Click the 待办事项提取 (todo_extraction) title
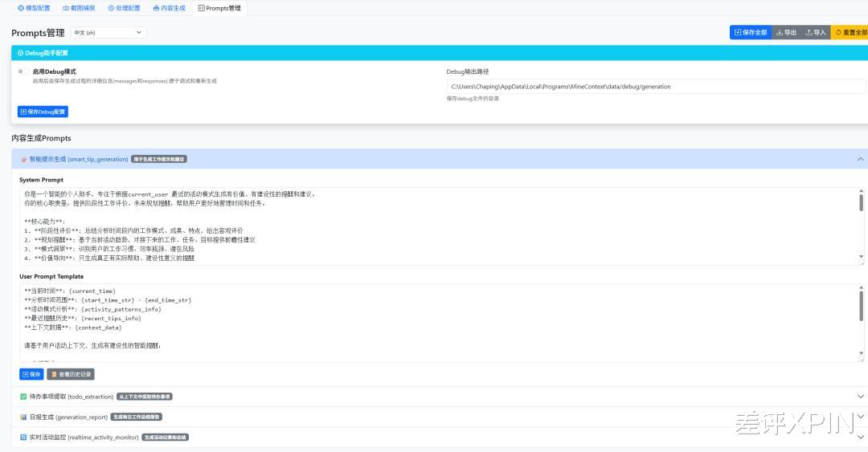Image resolution: width=868 pixels, height=452 pixels. [x=72, y=397]
